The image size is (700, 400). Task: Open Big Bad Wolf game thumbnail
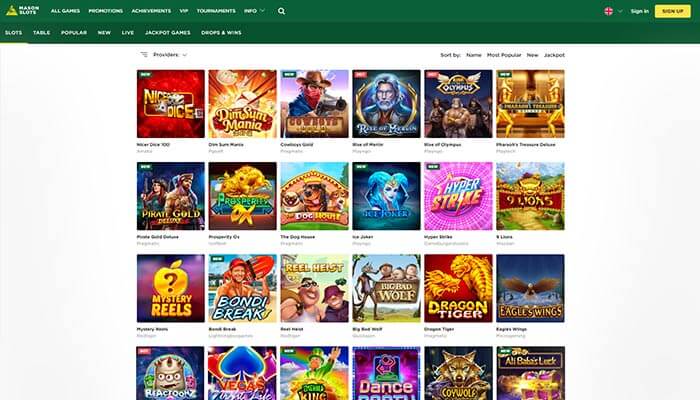386,288
